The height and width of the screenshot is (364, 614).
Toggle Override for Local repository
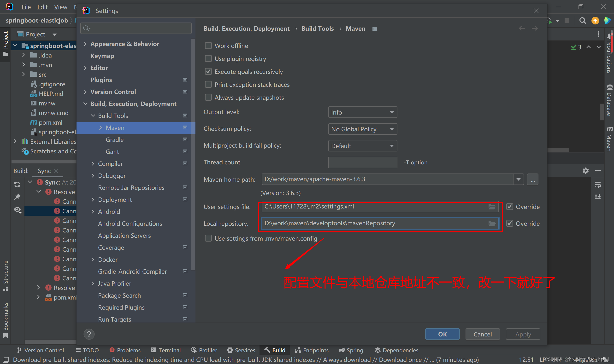(509, 223)
